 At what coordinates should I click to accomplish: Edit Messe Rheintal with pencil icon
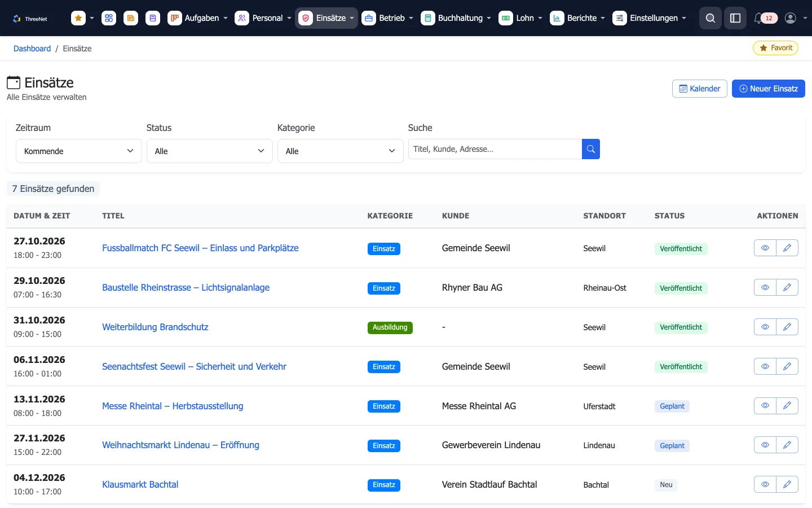pyautogui.click(x=787, y=406)
